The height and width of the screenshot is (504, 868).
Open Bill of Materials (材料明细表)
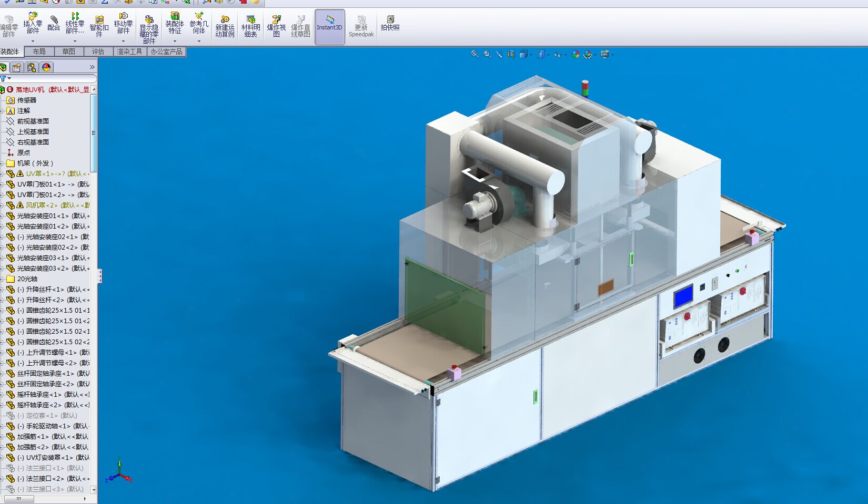pos(250,26)
